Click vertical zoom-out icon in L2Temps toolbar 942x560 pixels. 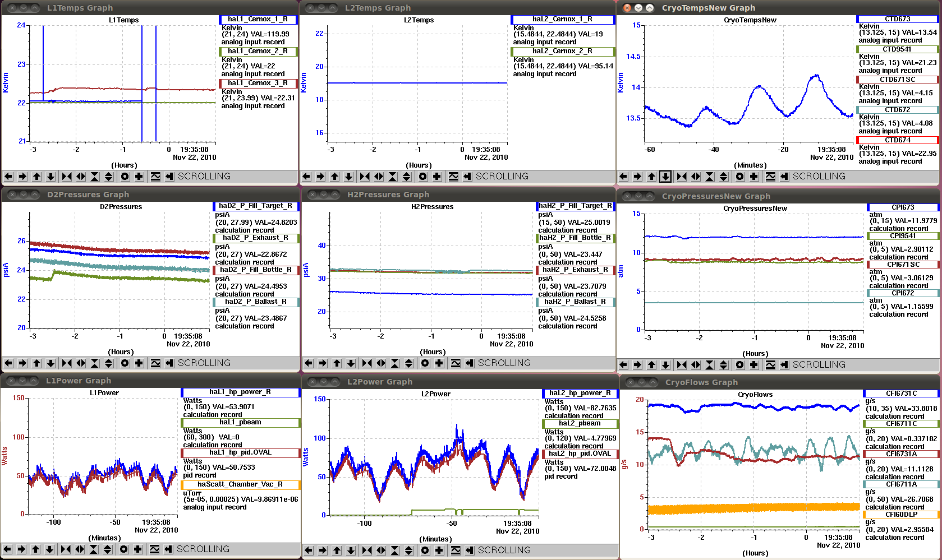(407, 177)
